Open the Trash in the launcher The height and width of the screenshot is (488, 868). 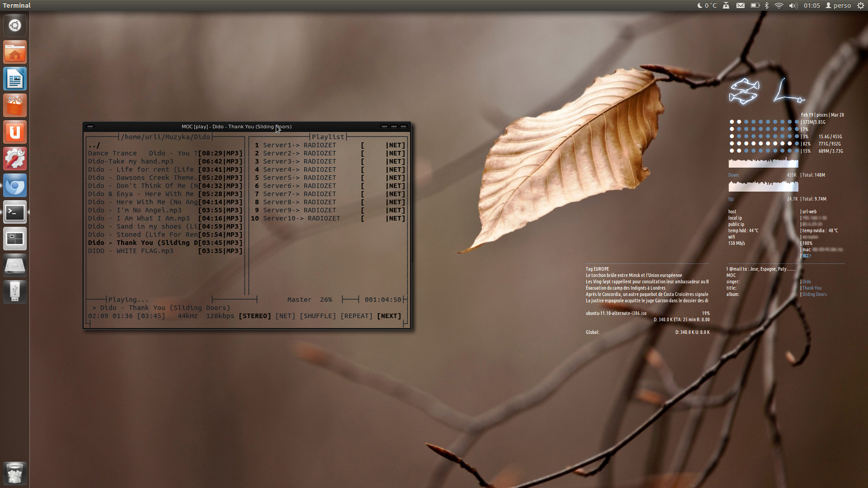(x=15, y=473)
